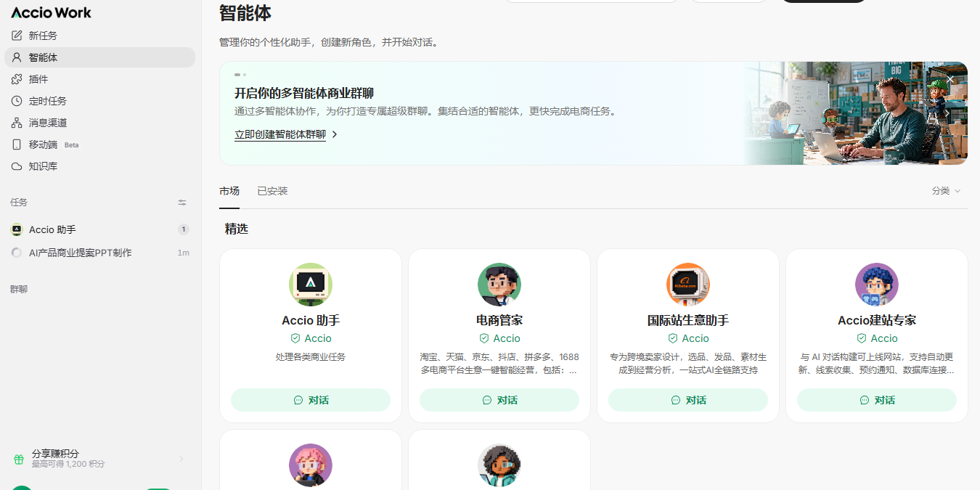Viewport: 980px width, 490px height.
Task: Click the 精选 section heading
Action: click(x=237, y=229)
